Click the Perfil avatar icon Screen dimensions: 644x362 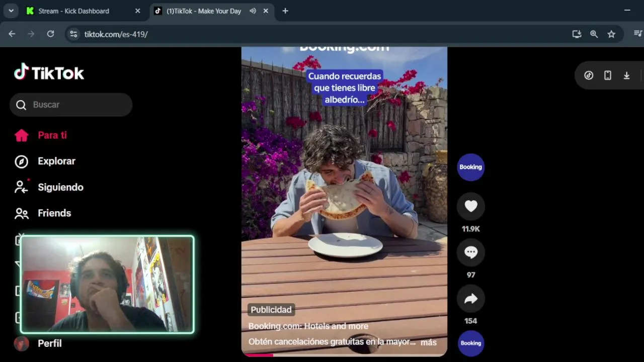pos(21,343)
